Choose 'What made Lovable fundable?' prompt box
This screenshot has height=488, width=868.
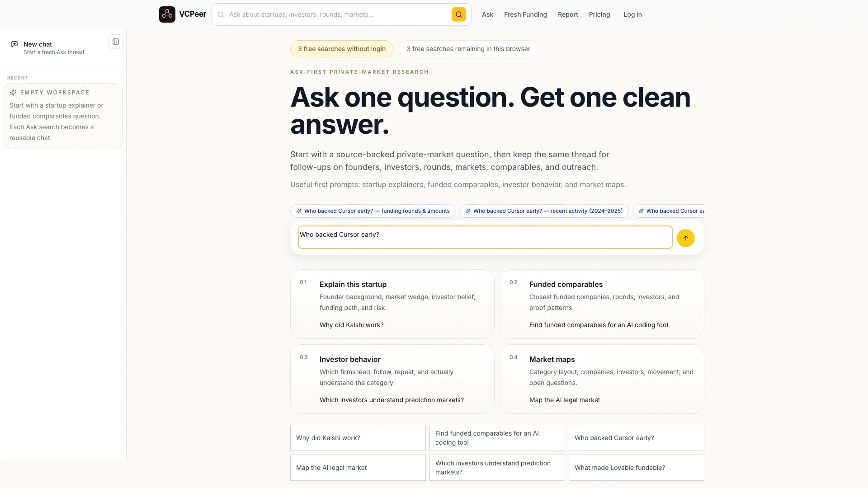pos(637,468)
